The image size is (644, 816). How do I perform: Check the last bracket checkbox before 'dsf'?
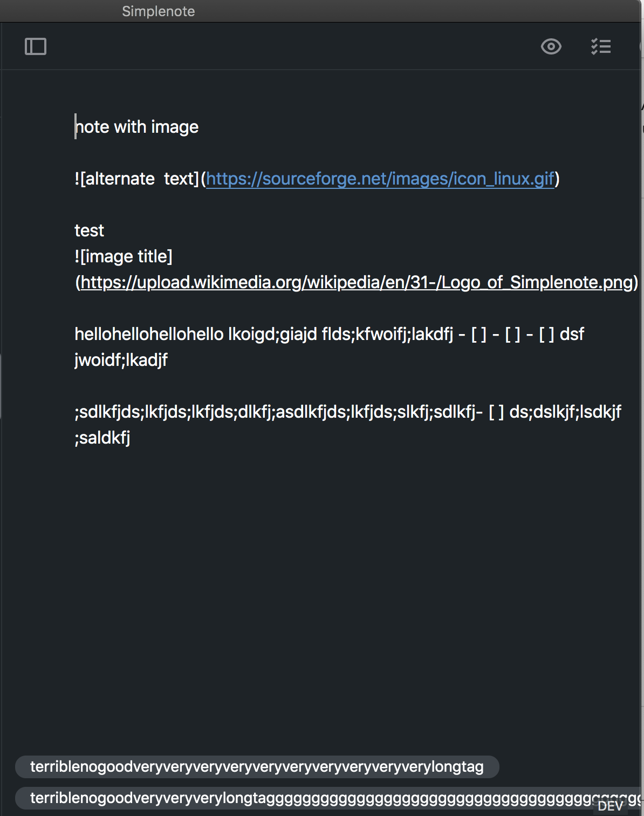[547, 335]
